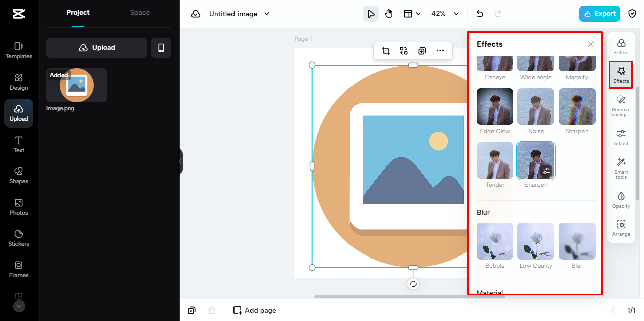Open the Arrange panel
The image size is (644, 321).
click(621, 228)
